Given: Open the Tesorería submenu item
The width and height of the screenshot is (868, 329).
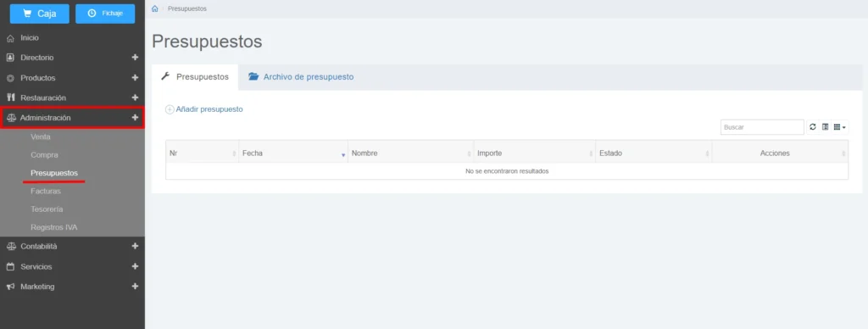Looking at the screenshot, I should click(47, 209).
